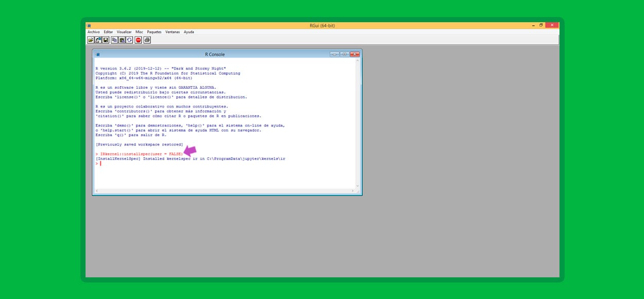The image size is (644, 299).
Task: Click the "Escriba 'license()'" line
Action: pyautogui.click(x=171, y=97)
